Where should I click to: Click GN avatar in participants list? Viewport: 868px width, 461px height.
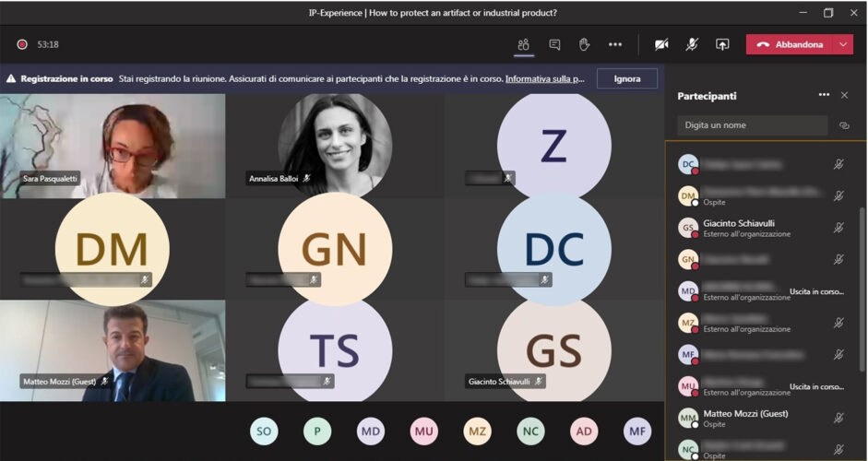pyautogui.click(x=688, y=259)
